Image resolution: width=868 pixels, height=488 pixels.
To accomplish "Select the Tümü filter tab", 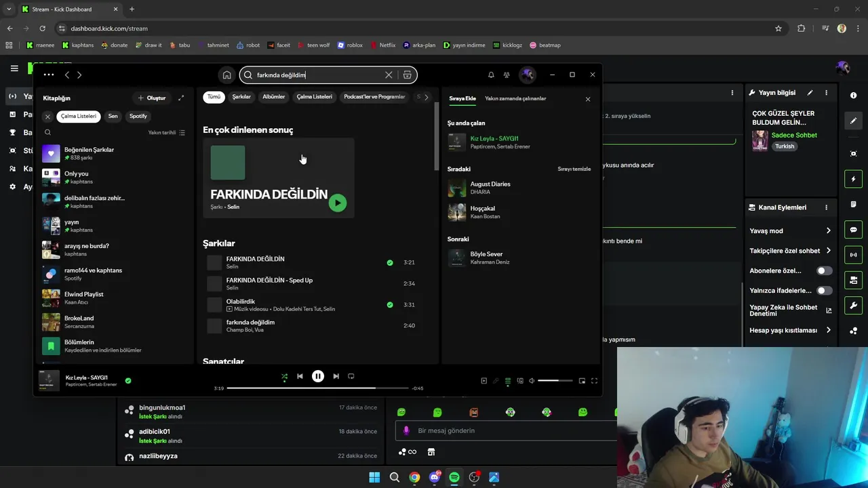I will coord(214,97).
